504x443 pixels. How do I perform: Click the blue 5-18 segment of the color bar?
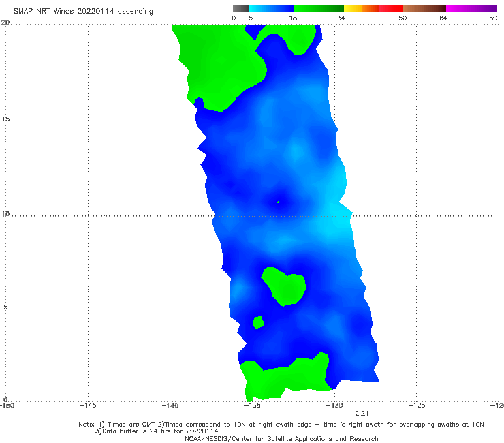coord(272,8)
